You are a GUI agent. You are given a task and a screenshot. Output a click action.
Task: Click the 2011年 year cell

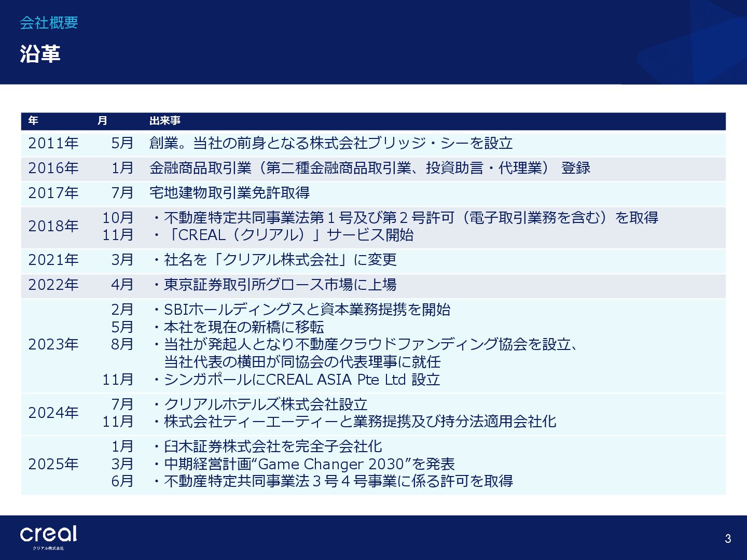(x=53, y=143)
